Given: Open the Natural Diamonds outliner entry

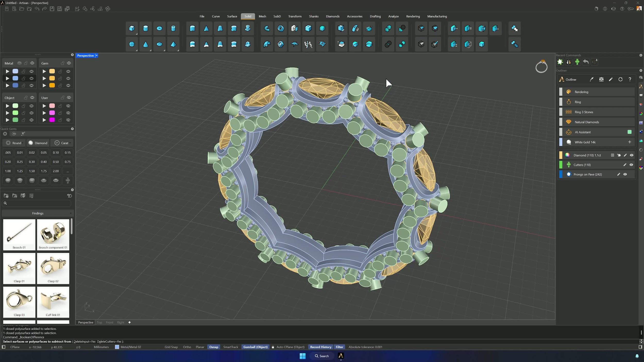Looking at the screenshot, I should pos(596,122).
